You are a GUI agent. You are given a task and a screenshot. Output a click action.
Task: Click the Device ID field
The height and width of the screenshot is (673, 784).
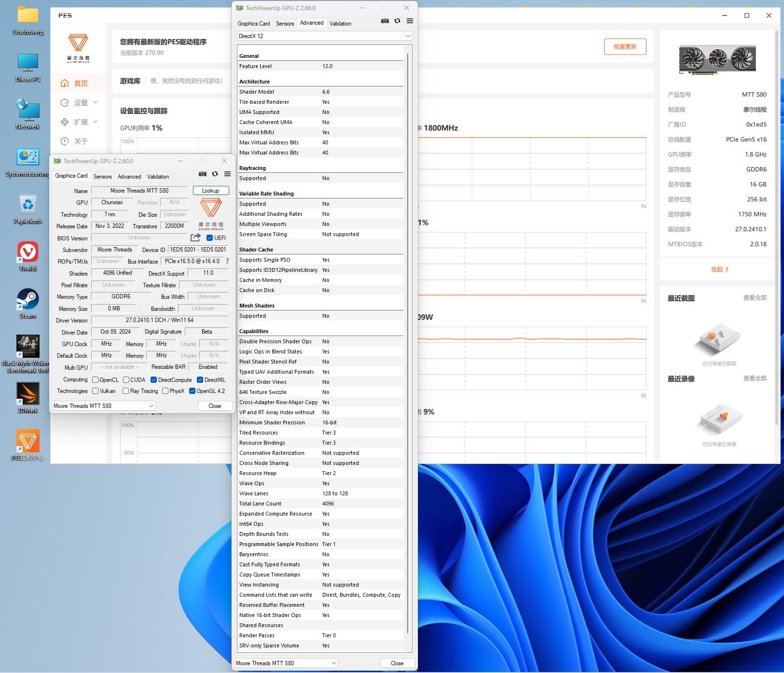point(198,250)
